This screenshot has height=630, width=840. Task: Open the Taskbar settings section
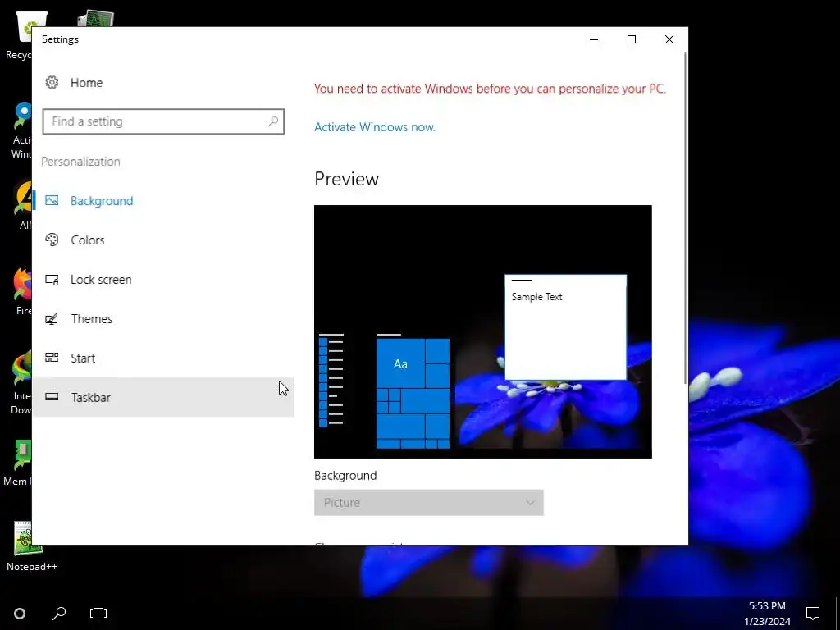(163, 397)
